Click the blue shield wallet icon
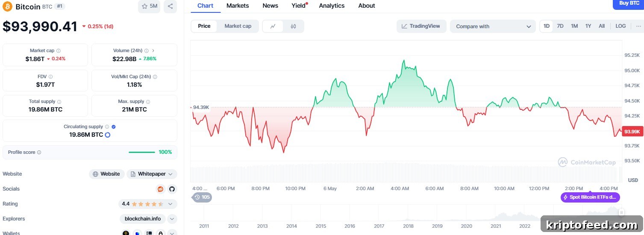 pos(138,233)
